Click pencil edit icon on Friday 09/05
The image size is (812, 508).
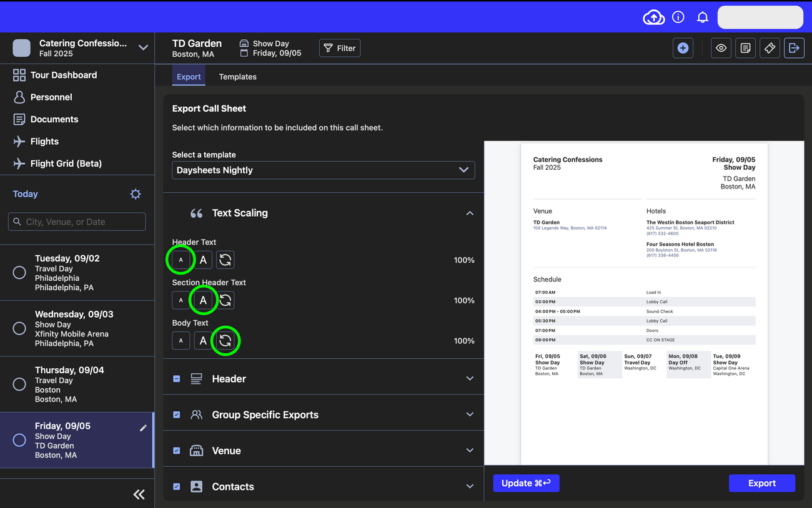[x=143, y=428]
